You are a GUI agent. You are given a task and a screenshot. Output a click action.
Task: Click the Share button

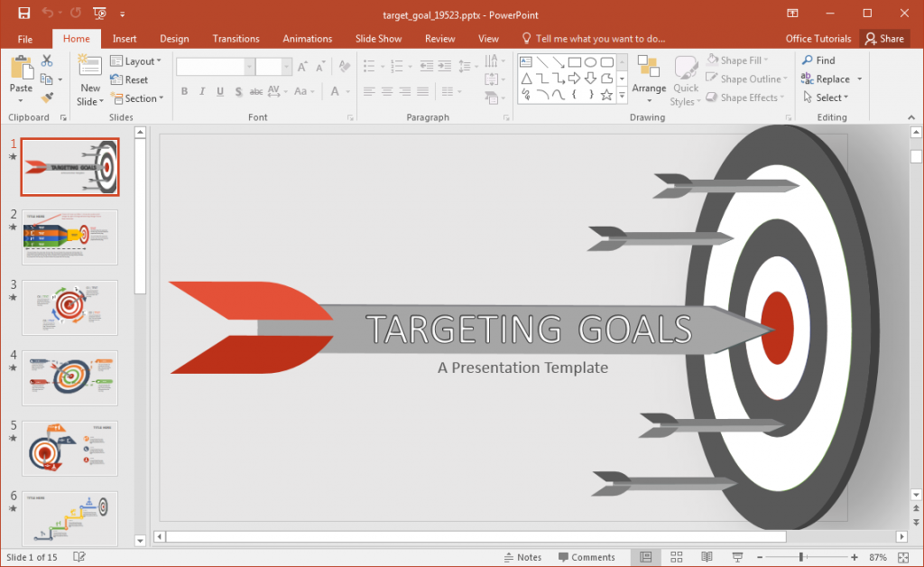tap(885, 38)
